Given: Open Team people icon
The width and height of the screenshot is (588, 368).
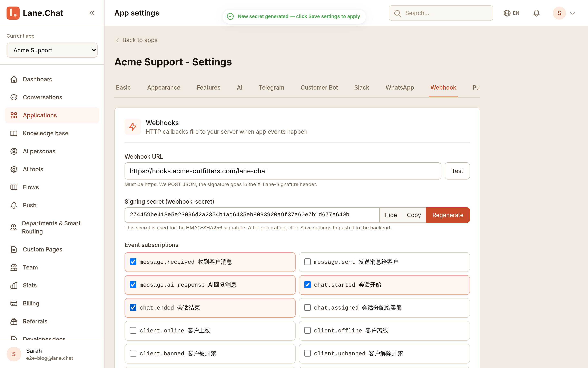Looking at the screenshot, I should 14,267.
